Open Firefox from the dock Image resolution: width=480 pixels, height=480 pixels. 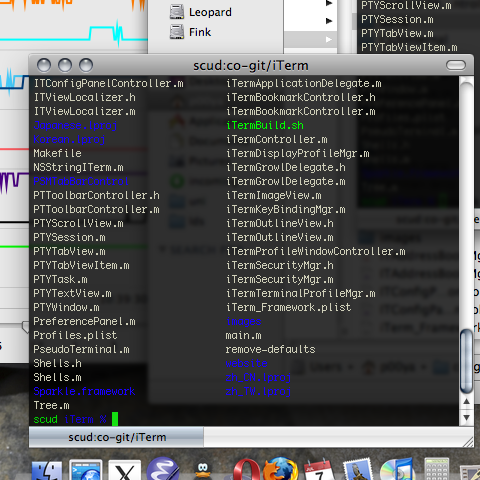pos(281,469)
